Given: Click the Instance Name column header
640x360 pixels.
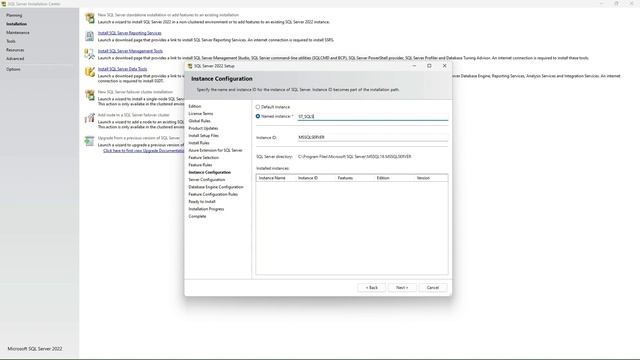Looking at the screenshot, I should [x=272, y=178].
